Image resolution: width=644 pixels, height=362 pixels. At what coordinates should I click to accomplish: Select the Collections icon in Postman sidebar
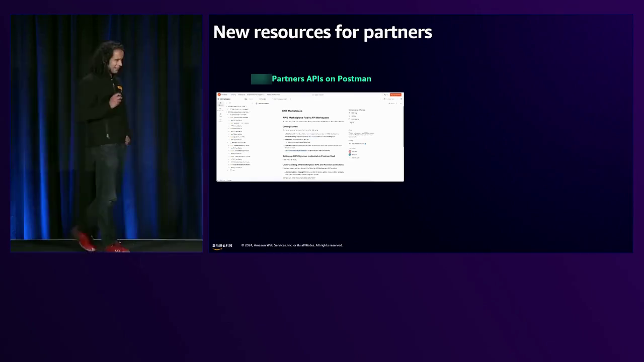point(220,103)
